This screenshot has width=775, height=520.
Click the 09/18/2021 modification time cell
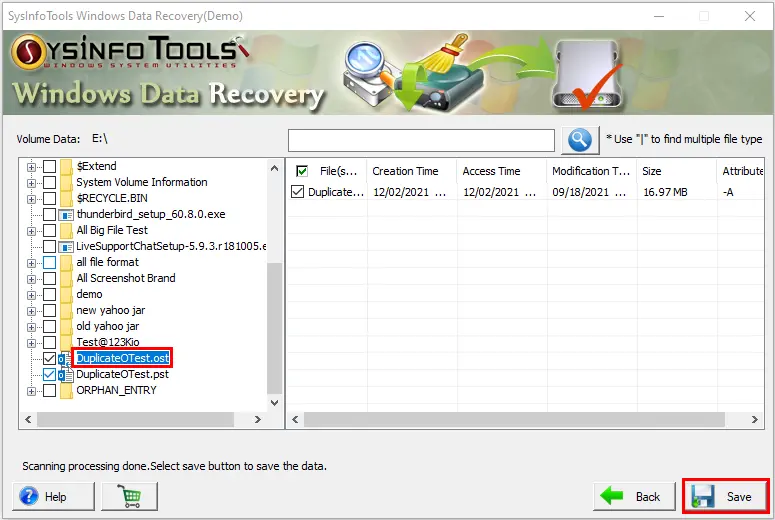pos(589,192)
